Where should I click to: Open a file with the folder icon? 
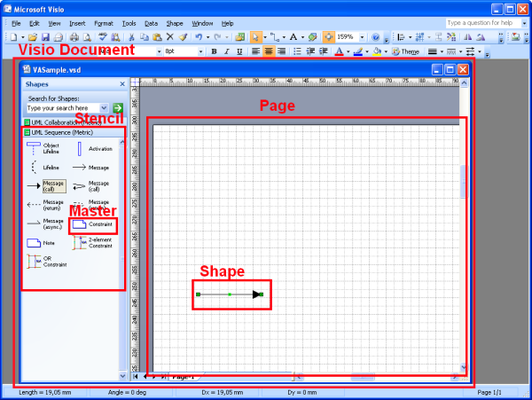[x=33, y=37]
